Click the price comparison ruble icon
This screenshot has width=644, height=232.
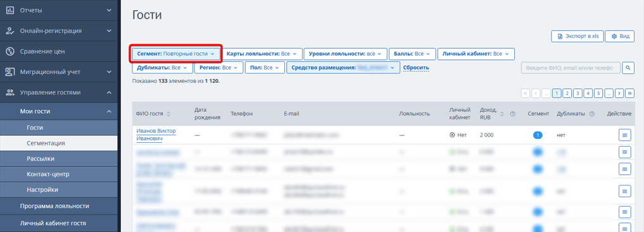click(x=10, y=51)
